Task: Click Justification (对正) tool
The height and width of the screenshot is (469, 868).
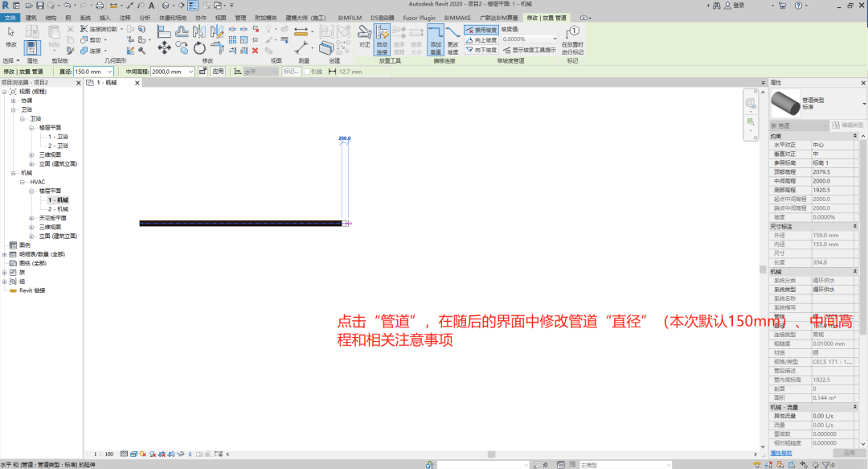Action: 364,36
